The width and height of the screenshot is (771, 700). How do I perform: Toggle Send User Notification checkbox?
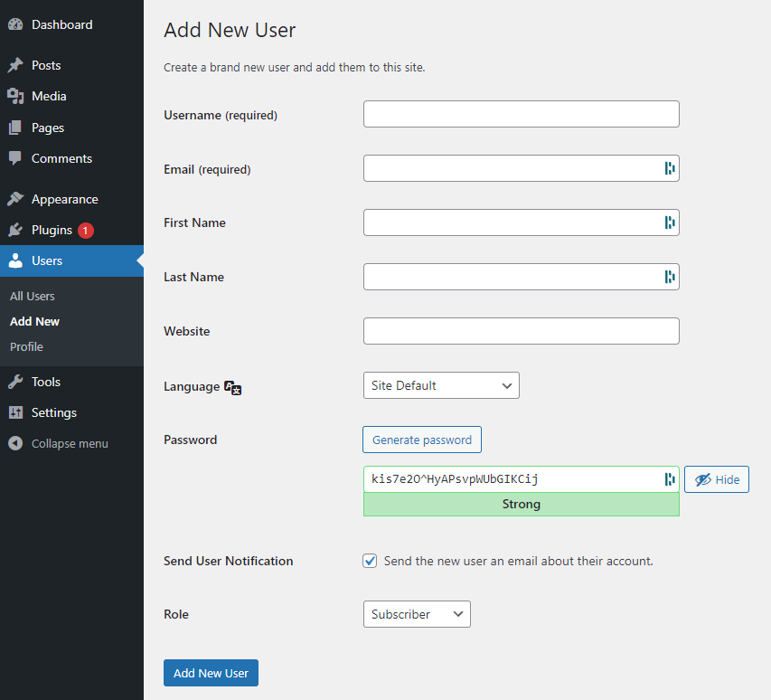[x=370, y=561]
